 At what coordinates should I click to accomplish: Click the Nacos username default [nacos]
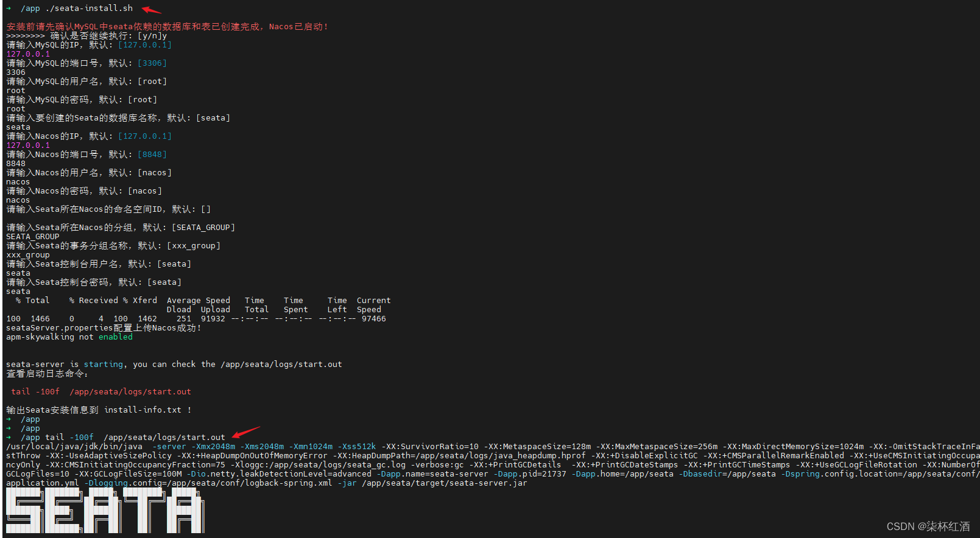pyautogui.click(x=155, y=172)
